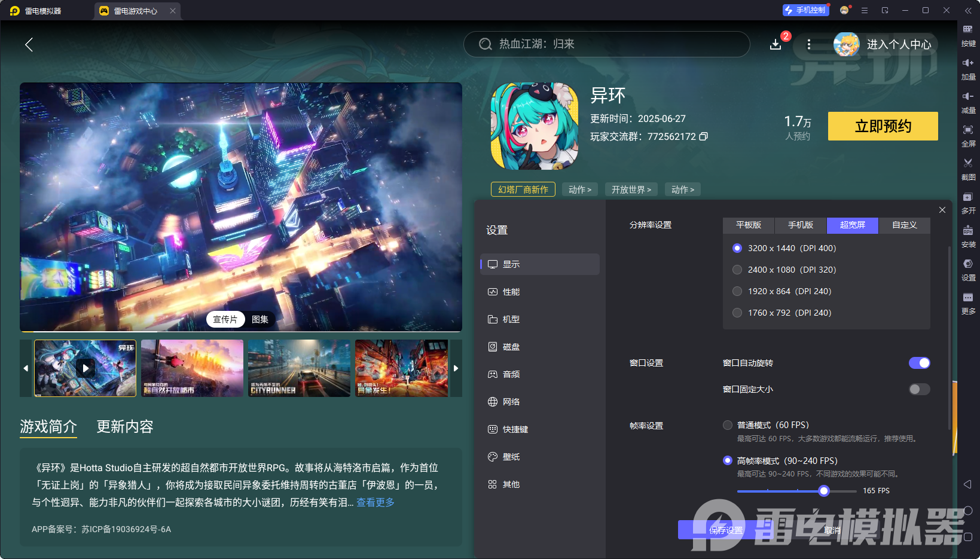Show next thumbnails with right arrow
This screenshot has width=980, height=559.
point(456,368)
